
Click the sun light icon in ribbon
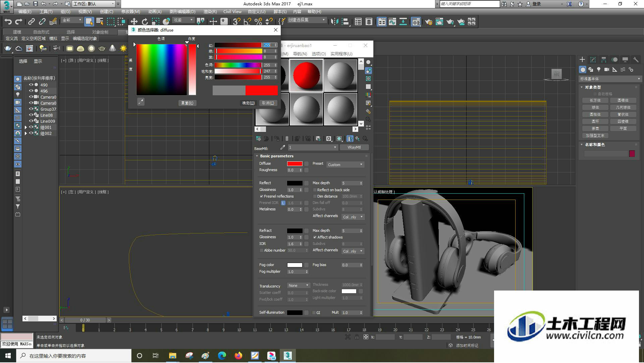pos(123,49)
